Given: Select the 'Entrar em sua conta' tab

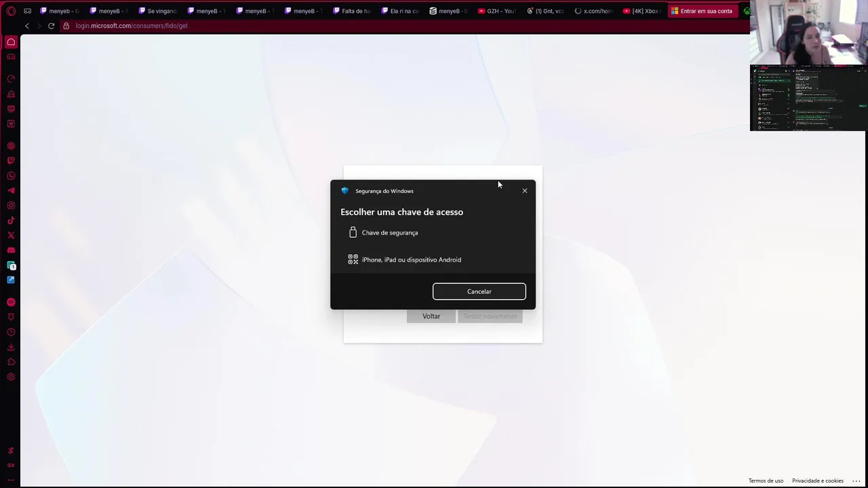Looking at the screenshot, I should coord(703,11).
